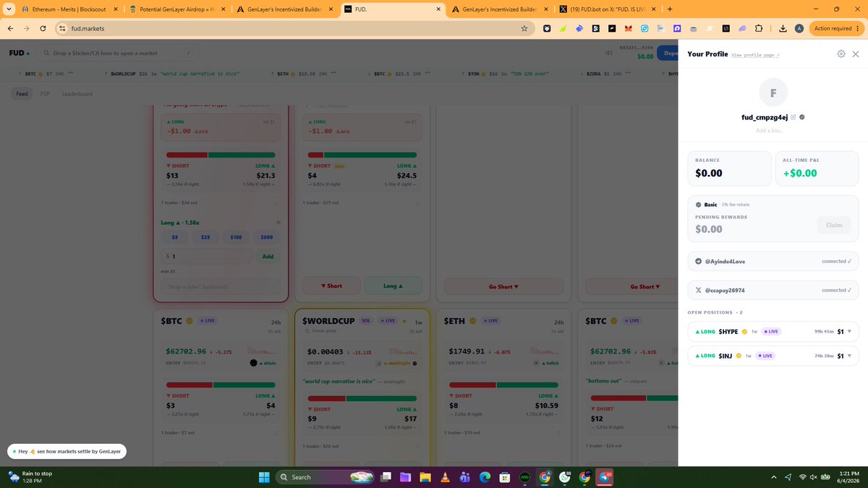Viewport: 868px width, 488px height.
Task: Open a new browser tab
Action: tap(670, 9)
